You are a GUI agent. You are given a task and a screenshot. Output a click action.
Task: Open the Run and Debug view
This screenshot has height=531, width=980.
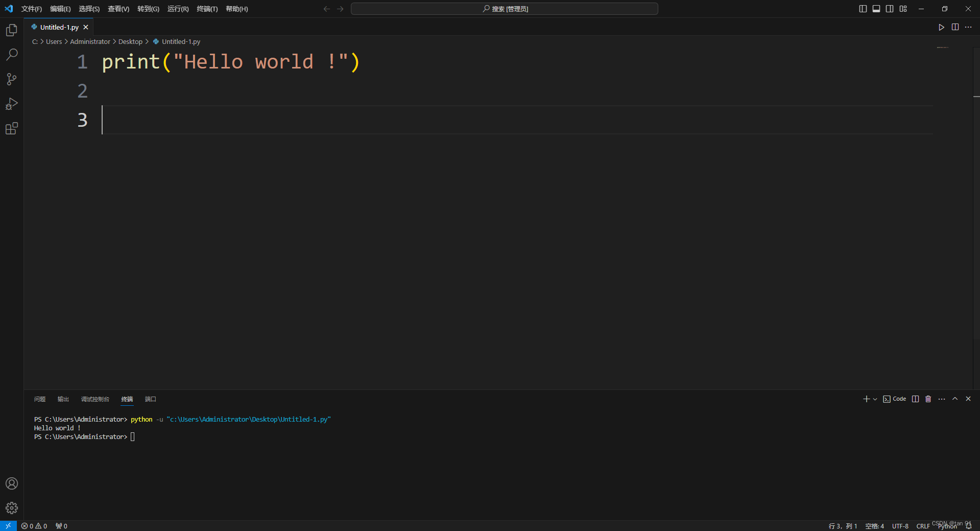tap(12, 104)
